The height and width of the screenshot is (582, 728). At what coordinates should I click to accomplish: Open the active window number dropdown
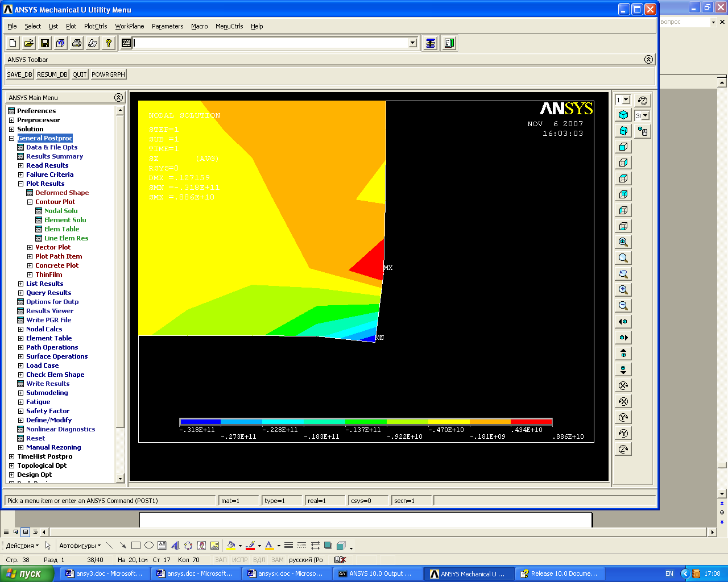(626, 100)
